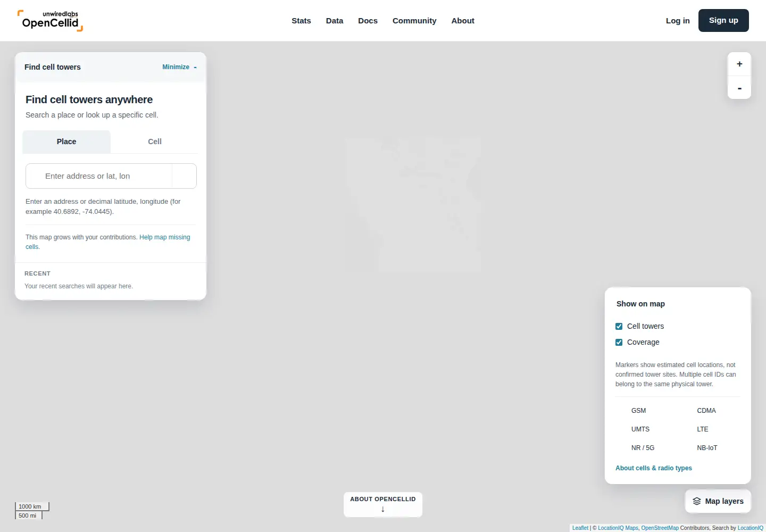Click the OpenCellid logo
This screenshot has width=766, height=532.
pyautogui.click(x=50, y=21)
